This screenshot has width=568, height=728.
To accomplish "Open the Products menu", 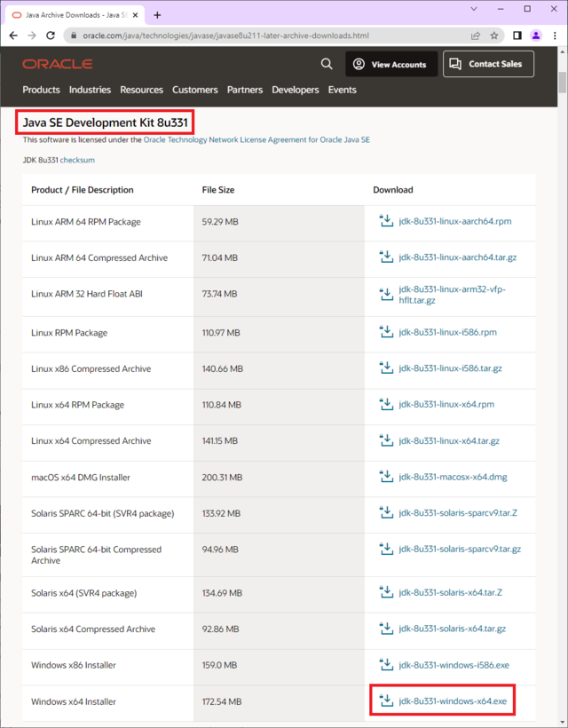I will click(42, 90).
